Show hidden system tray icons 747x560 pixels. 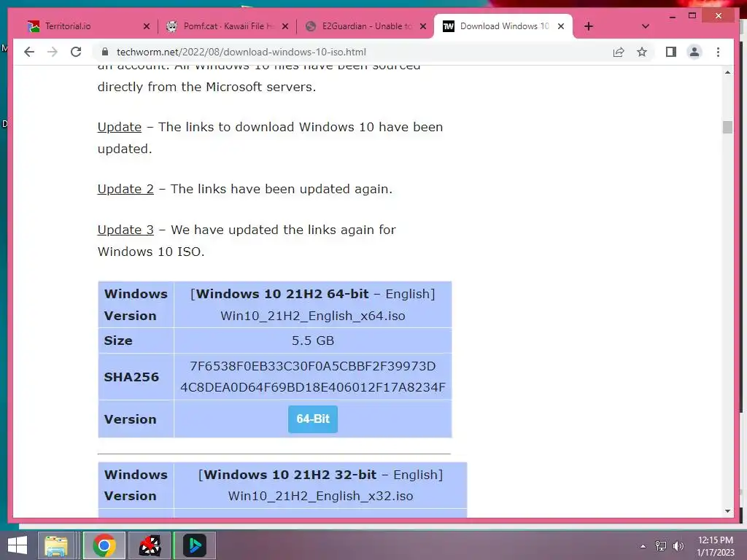click(643, 546)
